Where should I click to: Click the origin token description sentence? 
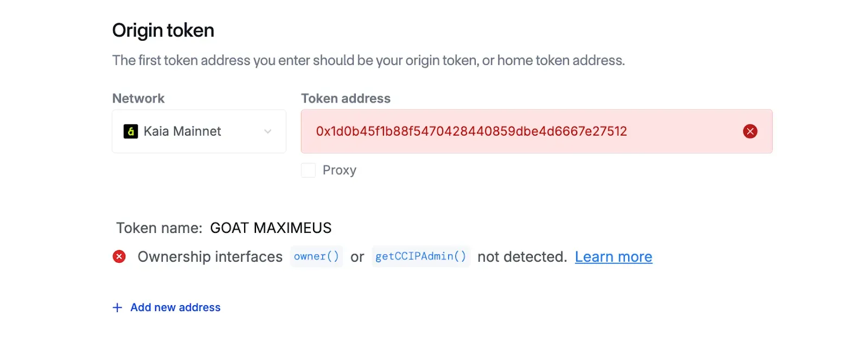(368, 60)
